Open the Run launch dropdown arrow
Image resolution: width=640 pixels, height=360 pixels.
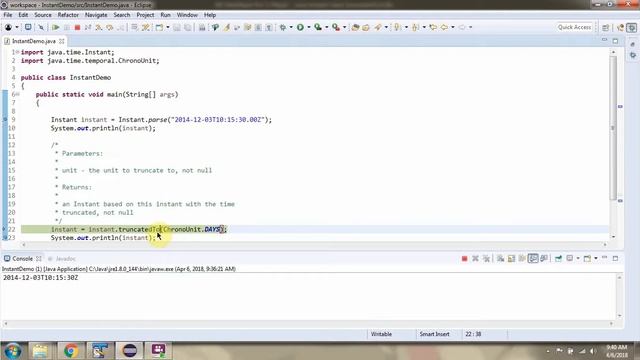tap(309, 27)
